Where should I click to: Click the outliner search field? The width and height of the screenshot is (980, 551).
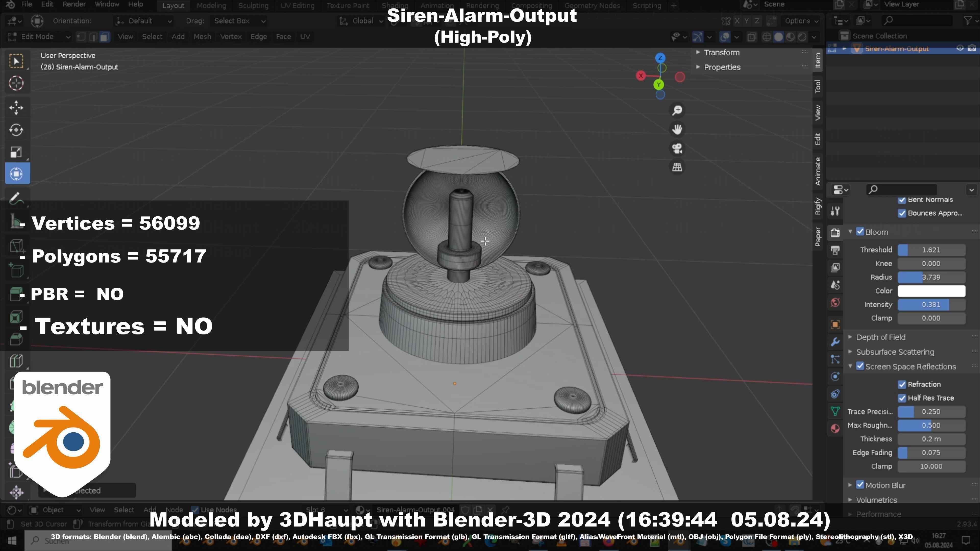[x=917, y=20]
